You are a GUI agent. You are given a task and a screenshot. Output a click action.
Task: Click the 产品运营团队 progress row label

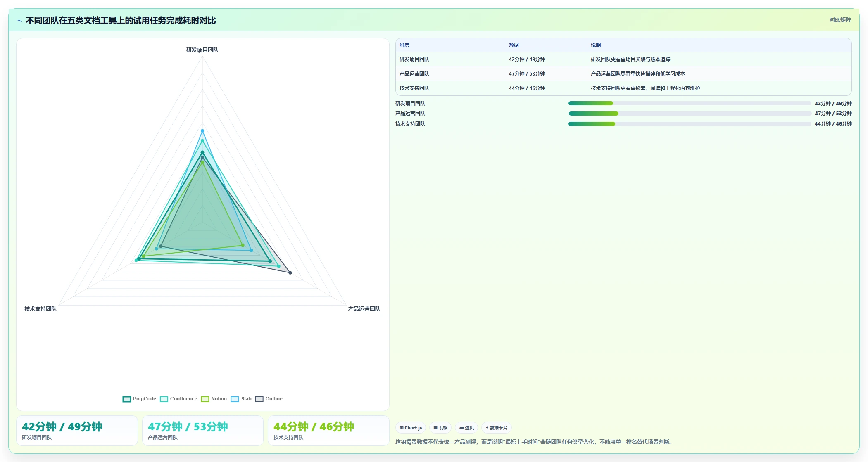[410, 114]
